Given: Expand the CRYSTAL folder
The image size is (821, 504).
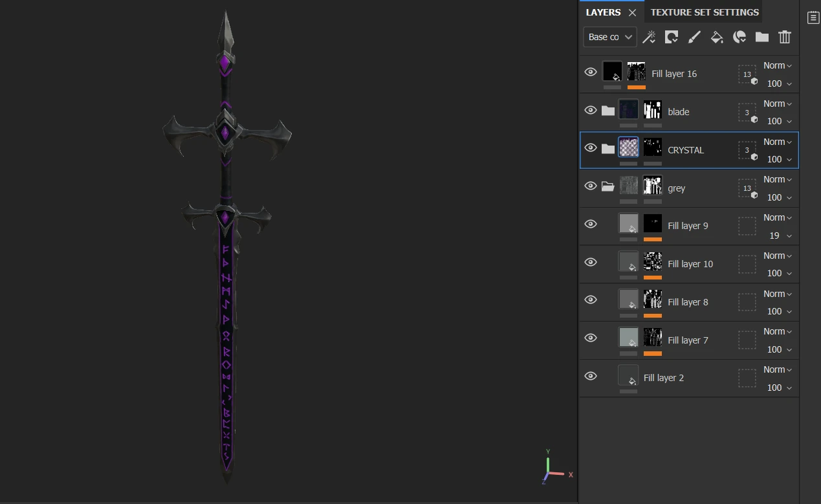Looking at the screenshot, I should point(608,149).
